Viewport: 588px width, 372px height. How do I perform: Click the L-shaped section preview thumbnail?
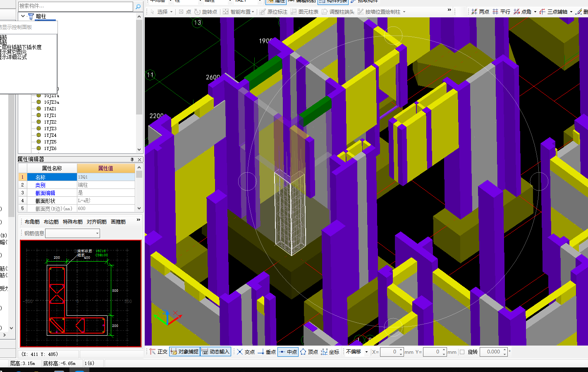(81, 293)
